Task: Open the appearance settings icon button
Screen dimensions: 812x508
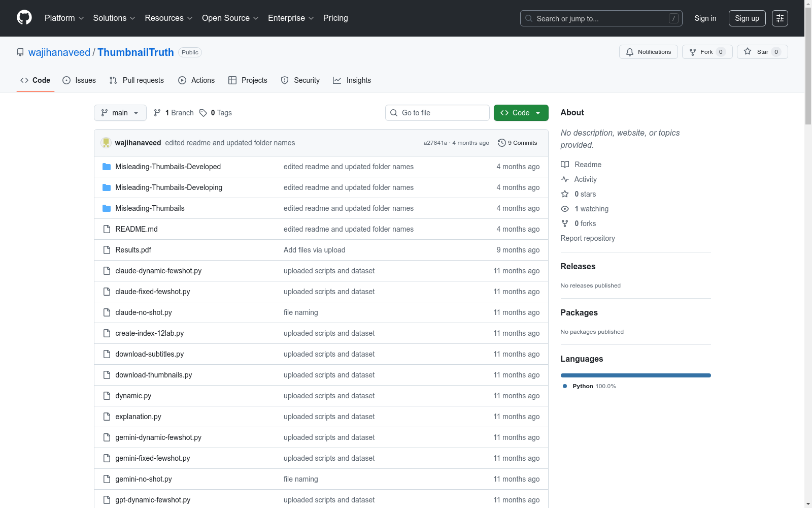Action: click(x=780, y=18)
